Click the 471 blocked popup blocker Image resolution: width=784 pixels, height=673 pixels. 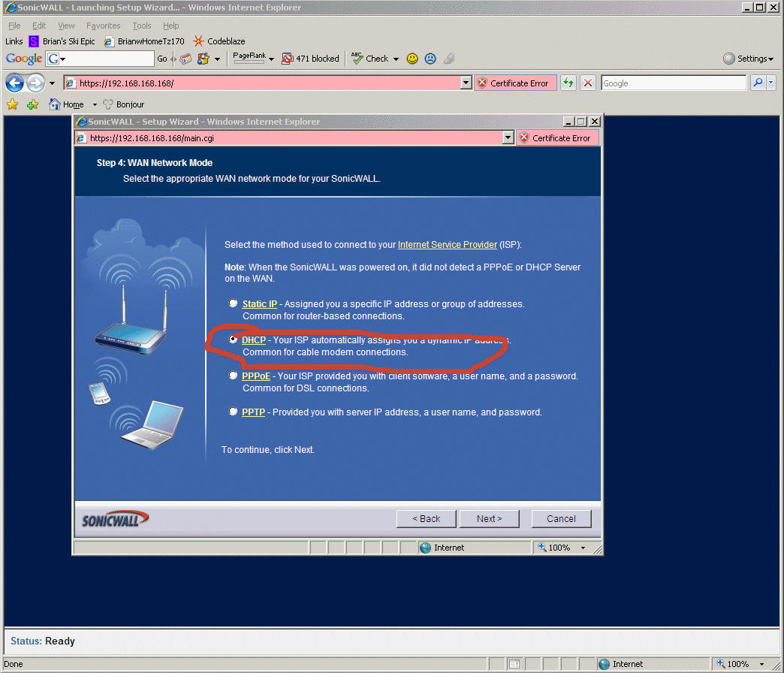pyautogui.click(x=310, y=59)
